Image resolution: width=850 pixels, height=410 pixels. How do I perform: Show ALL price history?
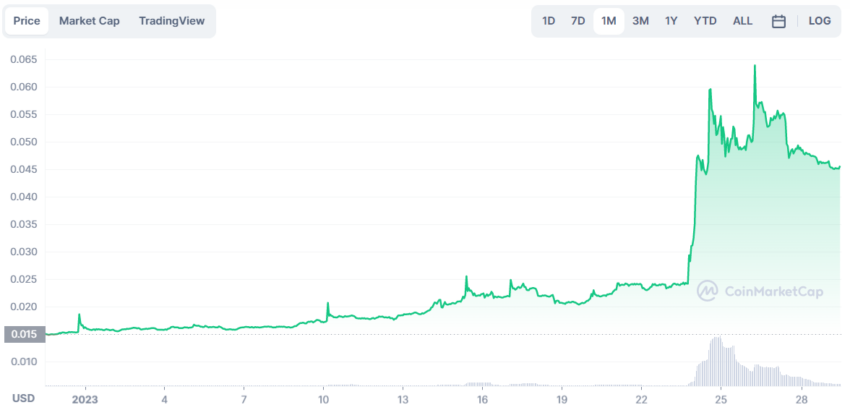(743, 21)
